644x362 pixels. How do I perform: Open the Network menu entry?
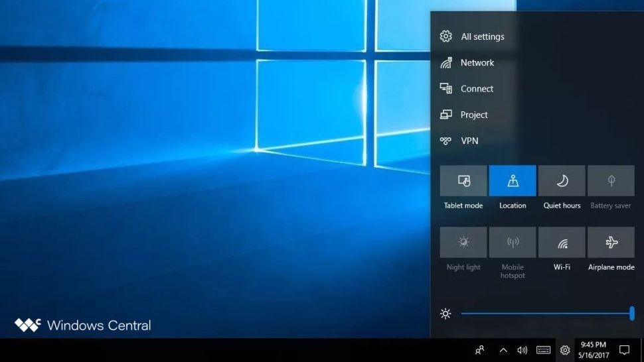click(x=477, y=63)
